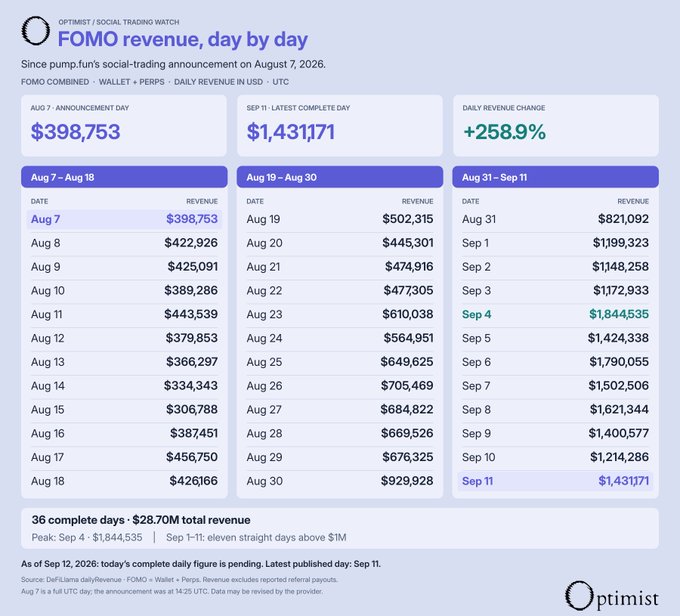
Task: Select the Aug 9 revenue $425,091
Action: point(193,267)
